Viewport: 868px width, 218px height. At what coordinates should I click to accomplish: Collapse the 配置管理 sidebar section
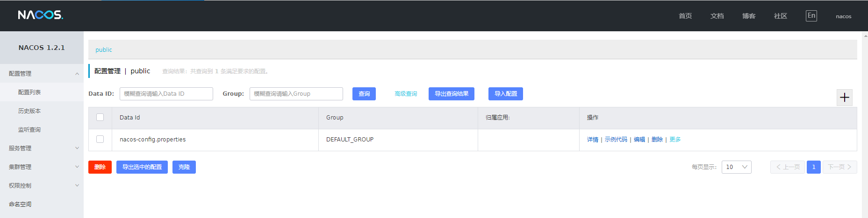(x=42, y=73)
